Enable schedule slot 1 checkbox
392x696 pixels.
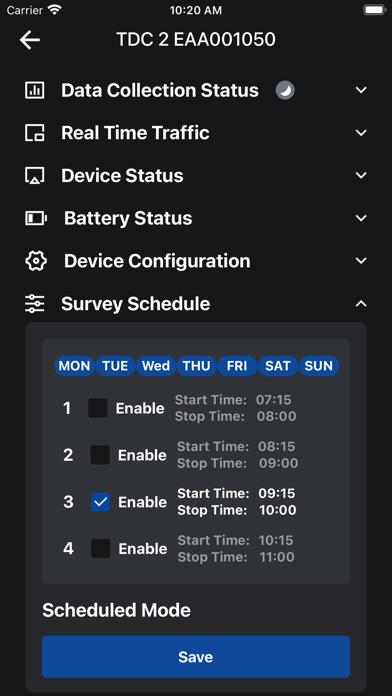click(x=98, y=408)
